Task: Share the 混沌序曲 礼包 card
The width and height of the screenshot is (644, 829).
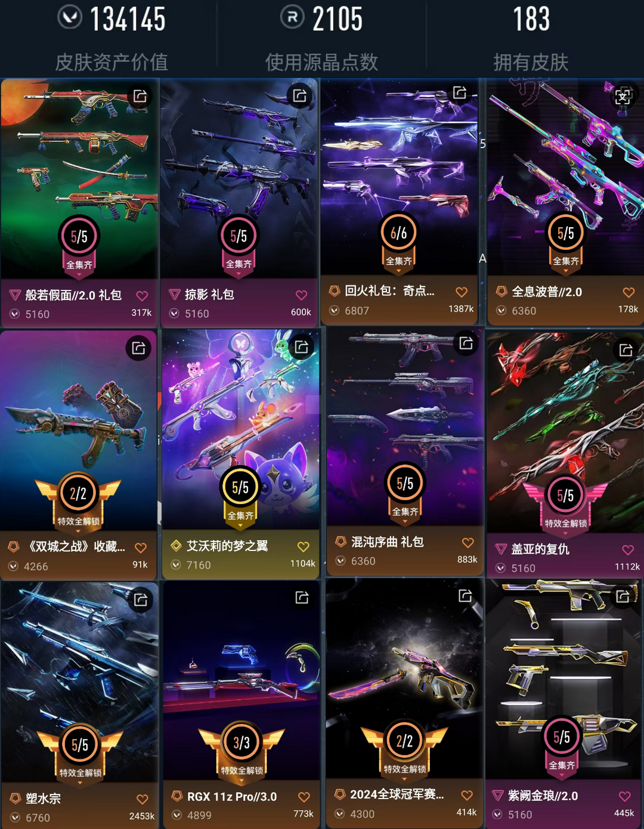Action: 466,344
